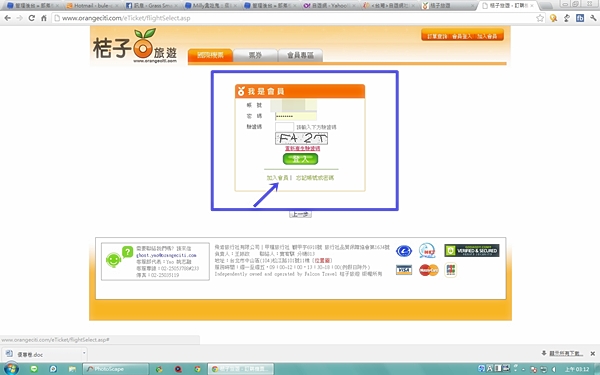Switch to the Facebook Grass browser tab
The height and width of the screenshot is (375, 600).
(x=152, y=6)
